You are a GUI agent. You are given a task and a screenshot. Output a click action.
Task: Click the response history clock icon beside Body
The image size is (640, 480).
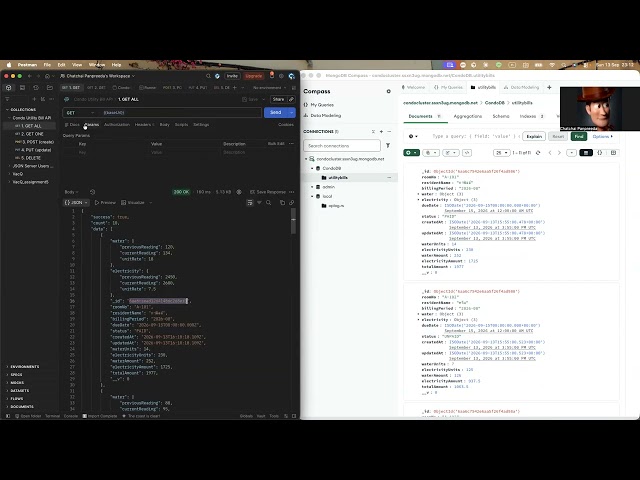tap(92, 192)
